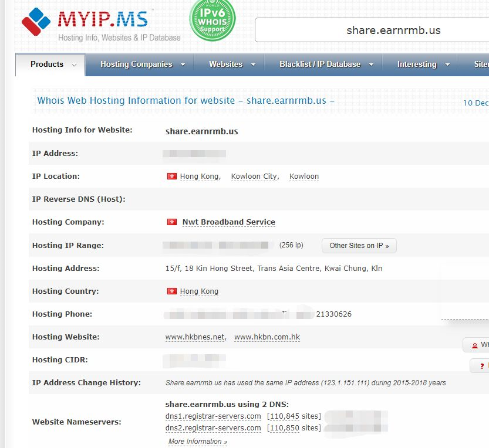Screen dimensions: 489x448
Task: Open the Products menu tab
Action: [x=50, y=65]
